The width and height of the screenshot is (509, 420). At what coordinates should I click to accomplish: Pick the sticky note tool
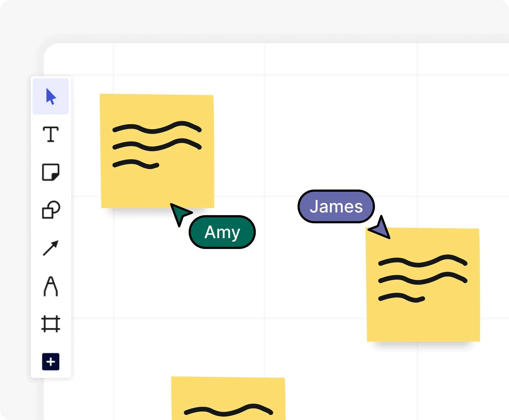[x=51, y=172]
